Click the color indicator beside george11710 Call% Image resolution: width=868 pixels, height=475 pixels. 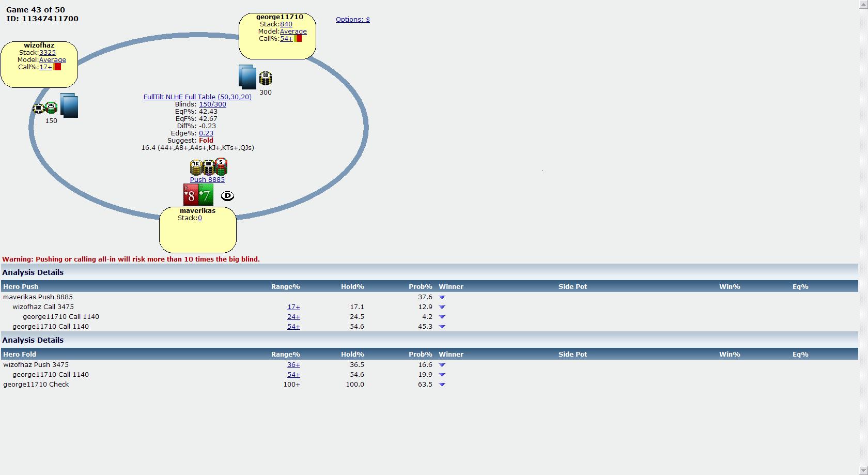coord(298,38)
